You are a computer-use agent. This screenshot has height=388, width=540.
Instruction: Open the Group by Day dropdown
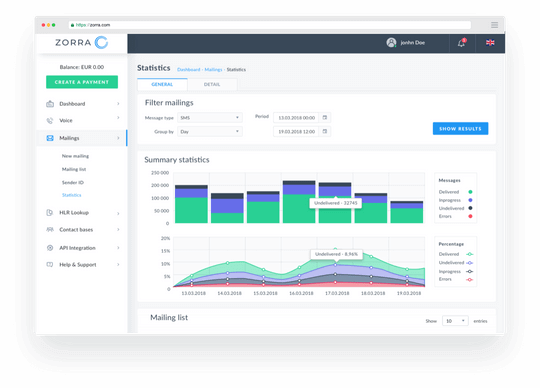[x=210, y=132]
